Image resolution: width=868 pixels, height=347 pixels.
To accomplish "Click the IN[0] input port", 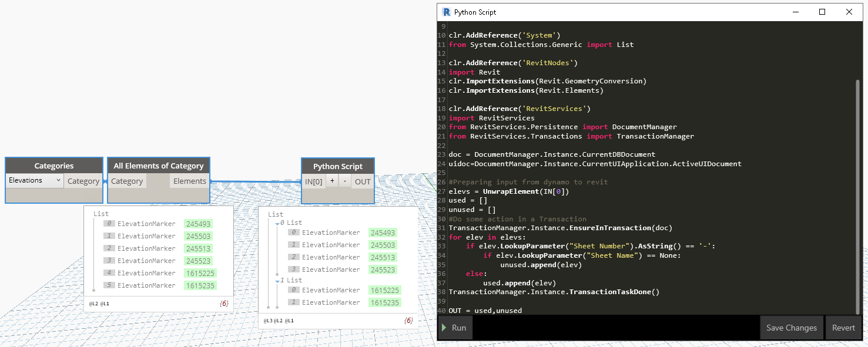I will [313, 181].
